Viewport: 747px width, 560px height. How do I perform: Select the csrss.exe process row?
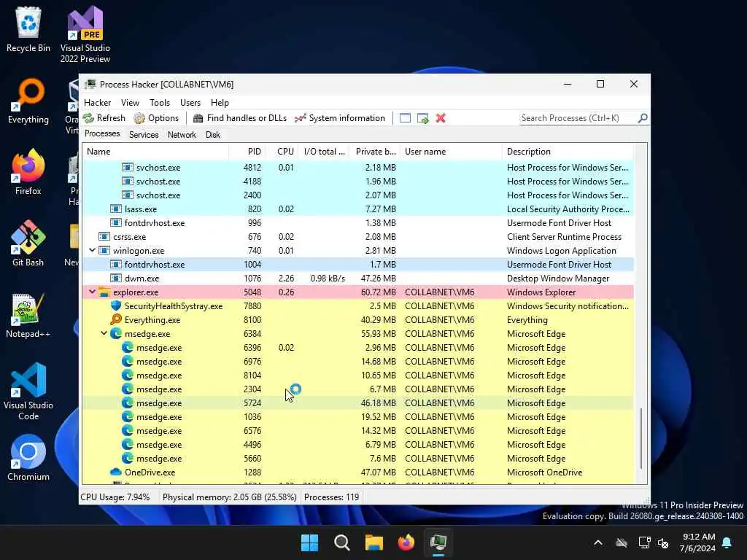pos(358,237)
